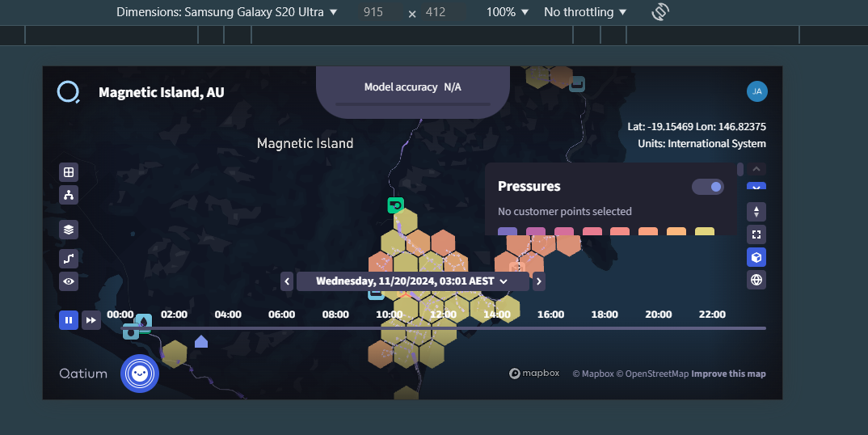Screen dimensions: 868x435
Task: Toggle the eye visibility button
Action: point(69,281)
